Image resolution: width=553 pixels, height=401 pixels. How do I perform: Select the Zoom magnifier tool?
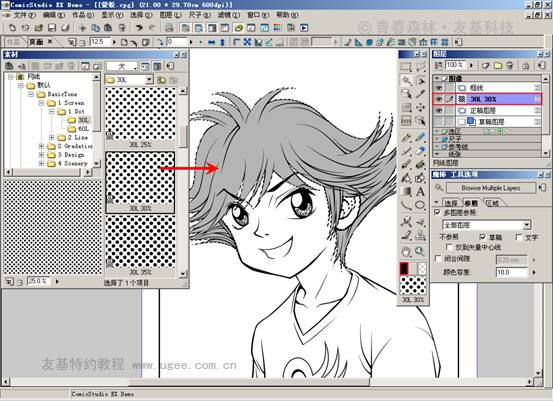420,251
